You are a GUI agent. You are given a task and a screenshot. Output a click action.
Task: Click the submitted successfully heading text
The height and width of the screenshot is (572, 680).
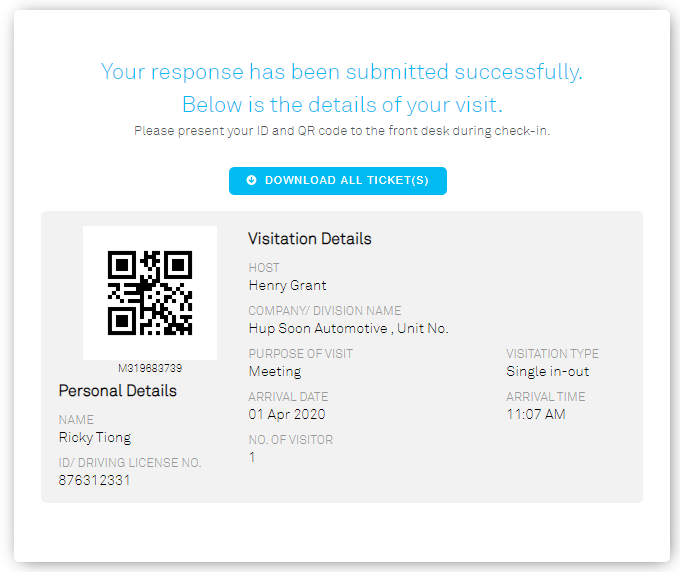342,72
